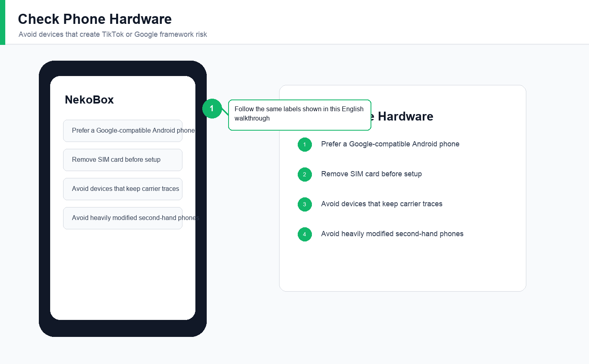589x364 pixels.
Task: Click 'Prefer a Google-compatible Android phone' text in the checklist card
Action: [390, 144]
